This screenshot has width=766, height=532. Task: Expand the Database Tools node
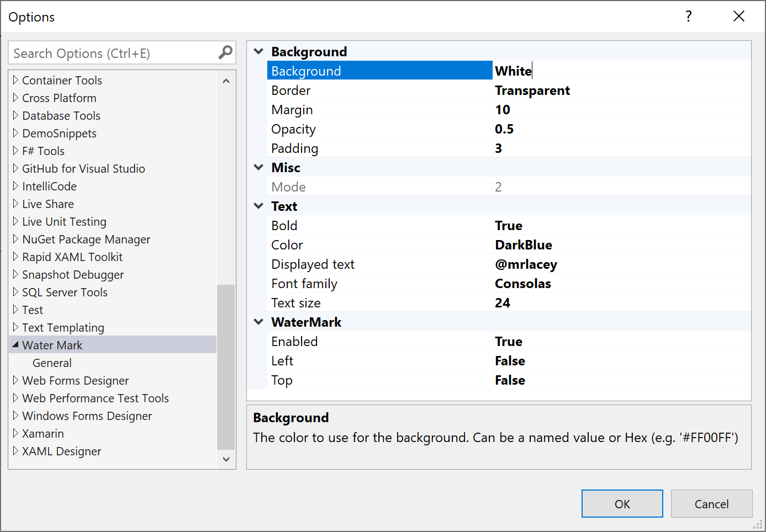click(x=15, y=115)
